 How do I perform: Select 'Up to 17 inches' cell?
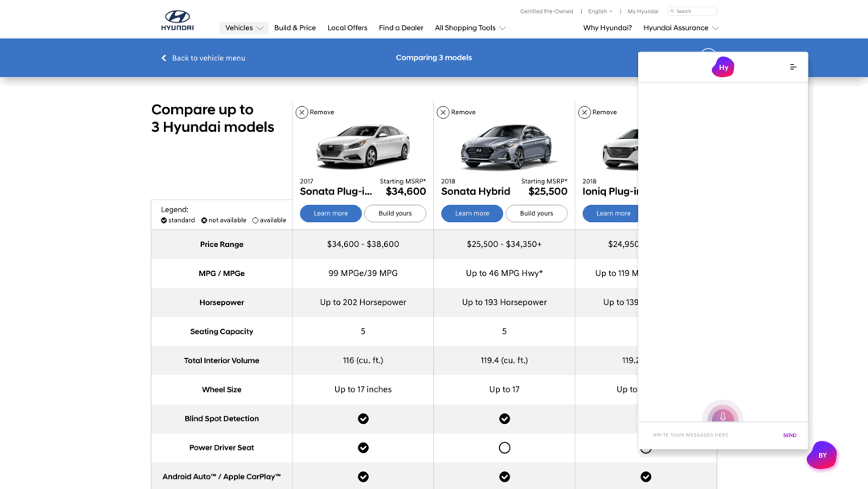point(363,389)
